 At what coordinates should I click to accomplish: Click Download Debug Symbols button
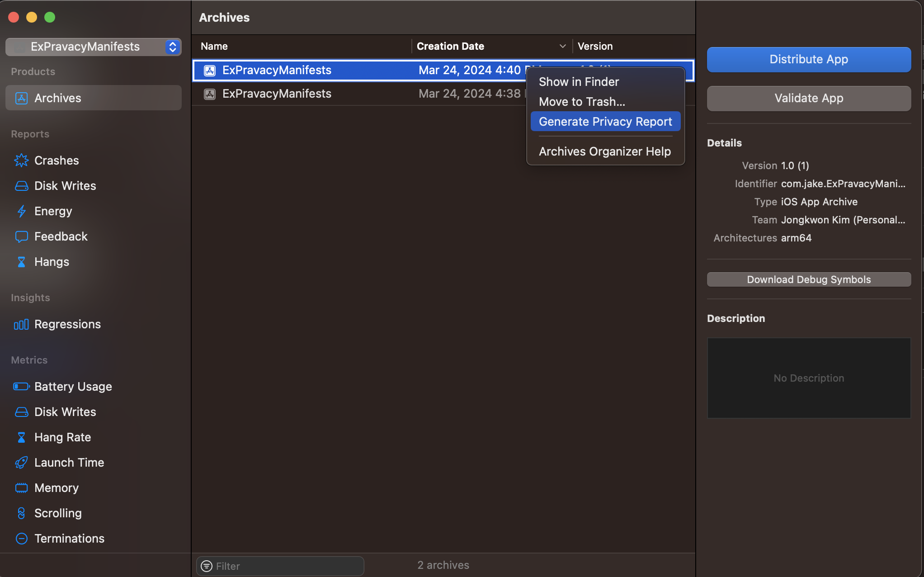pos(809,279)
